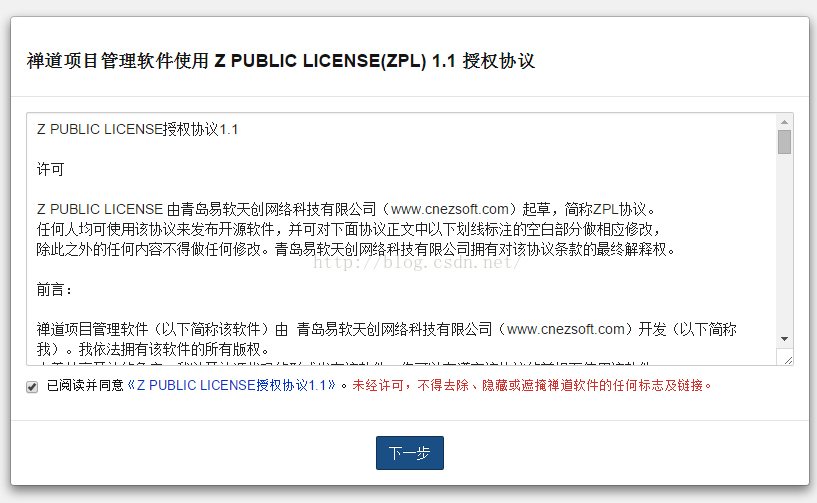Click the textarea resize handle corner
The height and width of the screenshot is (503, 817).
[x=788, y=360]
